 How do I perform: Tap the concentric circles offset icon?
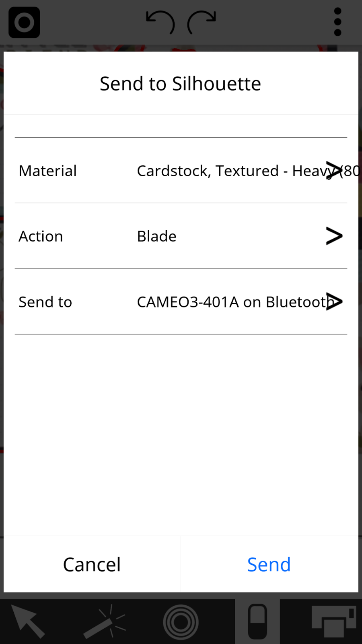181,622
